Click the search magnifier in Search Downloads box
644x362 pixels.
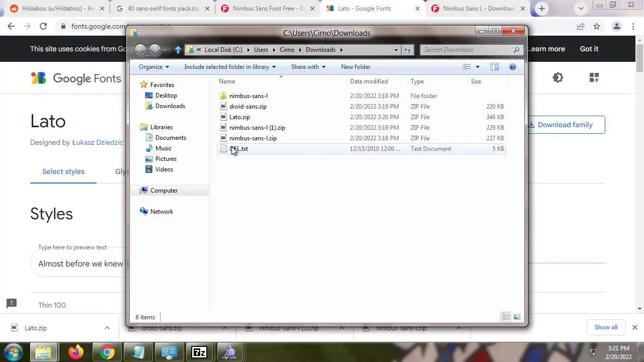pyautogui.click(x=516, y=50)
